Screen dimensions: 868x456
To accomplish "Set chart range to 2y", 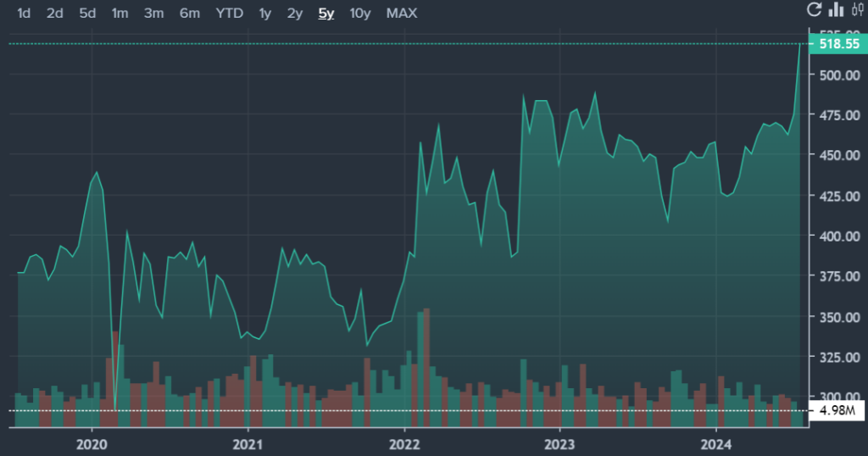I will 294,13.
